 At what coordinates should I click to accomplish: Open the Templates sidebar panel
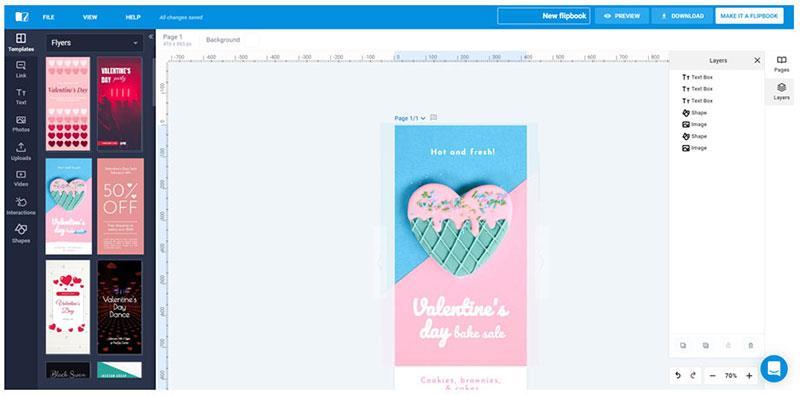[x=21, y=43]
